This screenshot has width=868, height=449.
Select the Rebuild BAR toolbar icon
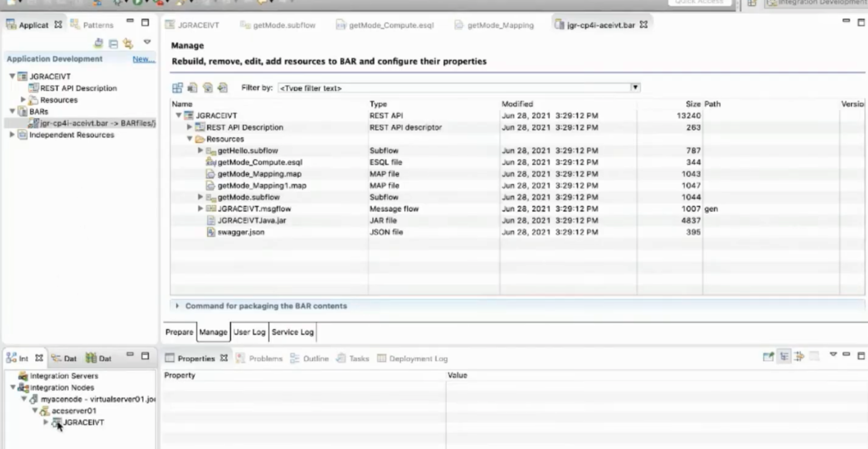tap(177, 87)
